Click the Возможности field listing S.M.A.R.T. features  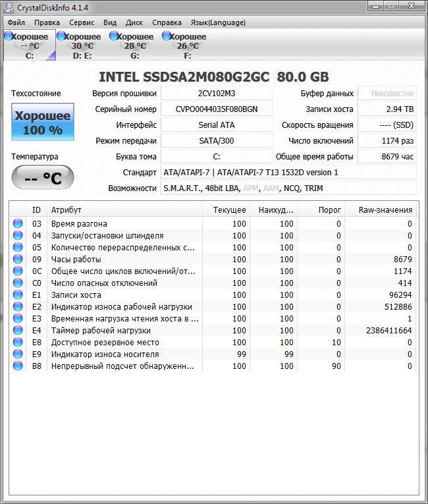[x=288, y=188]
